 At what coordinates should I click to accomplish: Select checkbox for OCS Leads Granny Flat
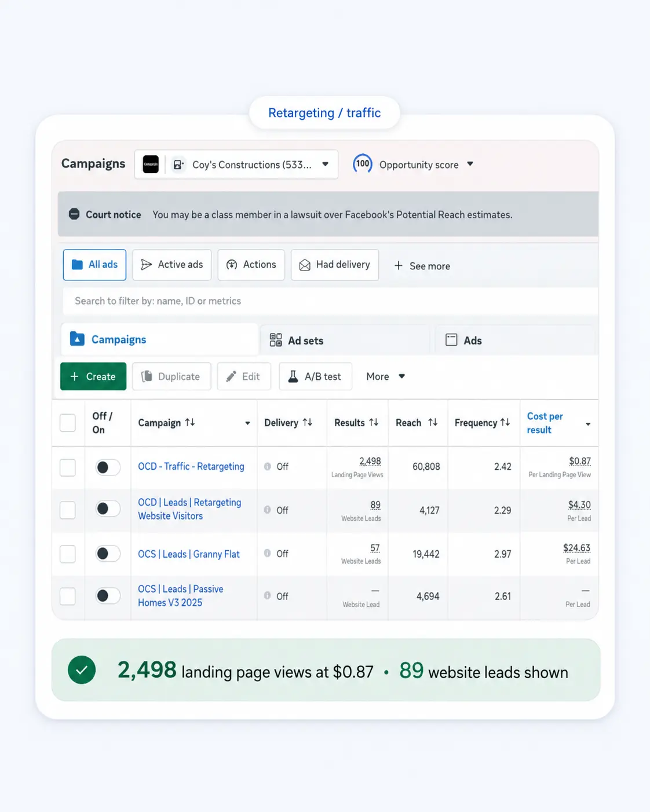[x=68, y=554]
